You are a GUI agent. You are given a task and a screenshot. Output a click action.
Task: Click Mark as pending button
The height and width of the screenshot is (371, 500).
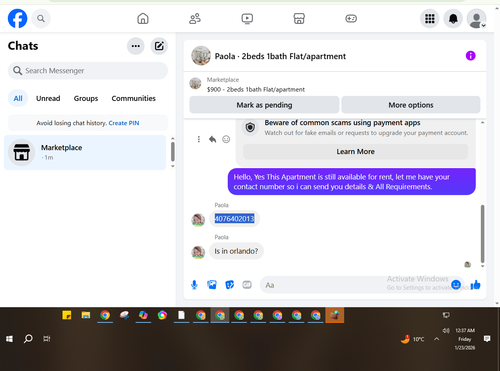(264, 105)
